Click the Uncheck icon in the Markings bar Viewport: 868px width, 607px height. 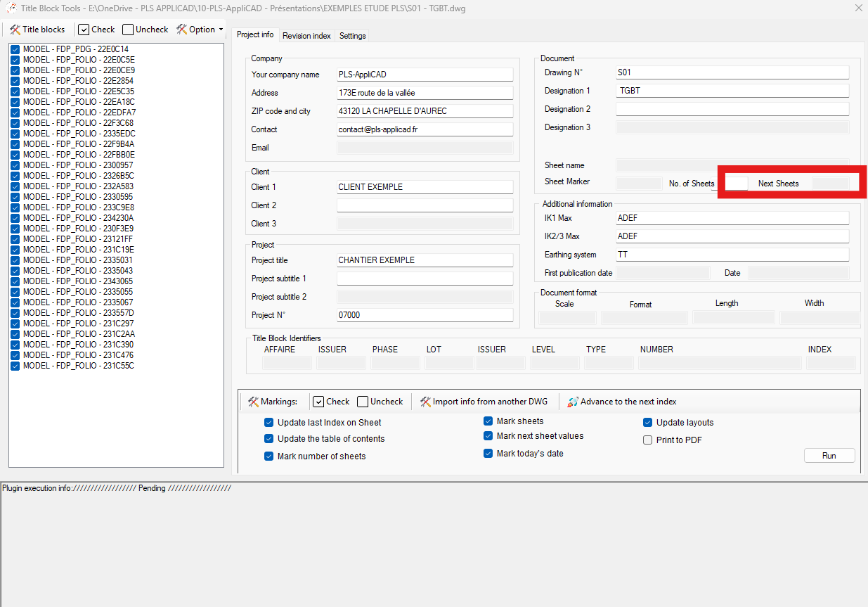click(x=363, y=402)
